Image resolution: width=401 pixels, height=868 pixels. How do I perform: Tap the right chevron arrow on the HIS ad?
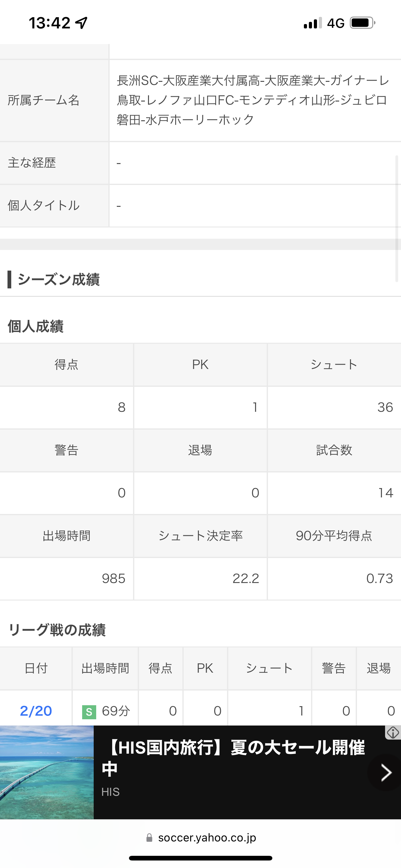tap(386, 772)
